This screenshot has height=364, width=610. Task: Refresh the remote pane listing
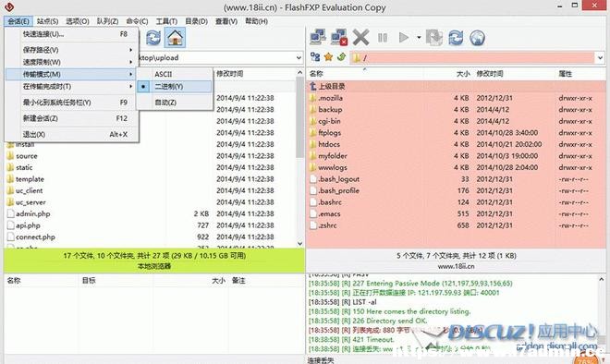click(x=456, y=38)
